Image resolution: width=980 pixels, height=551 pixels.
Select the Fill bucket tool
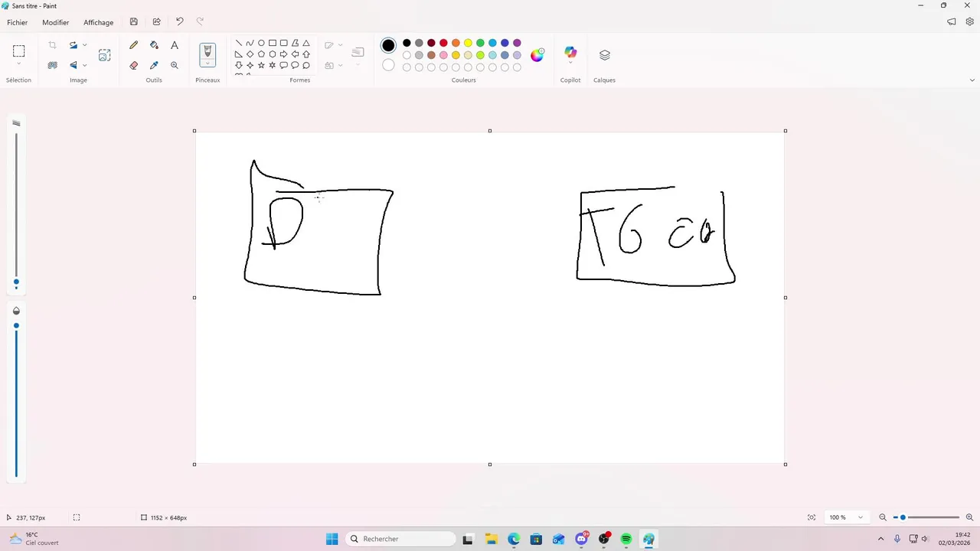154,45
